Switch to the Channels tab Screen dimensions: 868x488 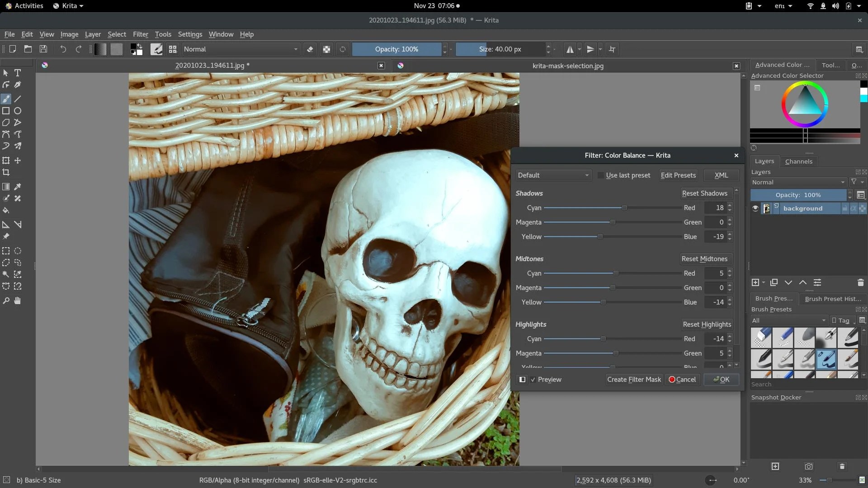[798, 161]
